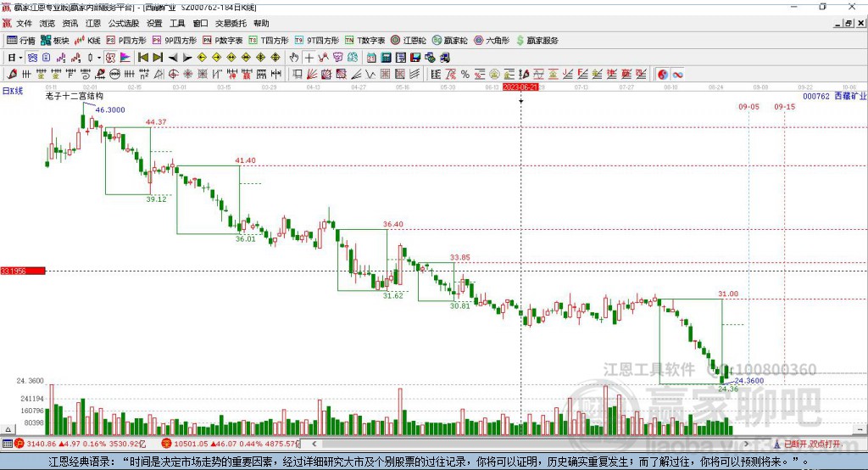Click the brain-shaped analysis icon
The width and height of the screenshot is (868, 470).
tap(352, 58)
